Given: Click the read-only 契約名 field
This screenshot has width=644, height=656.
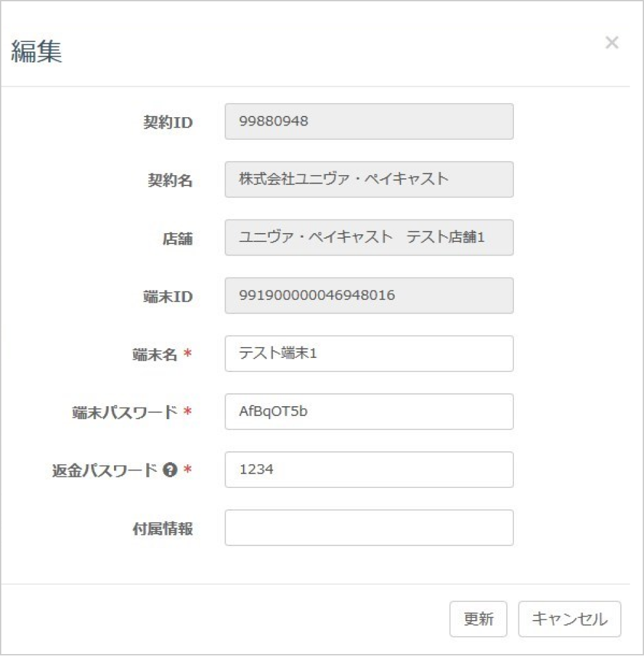Looking at the screenshot, I should (x=369, y=180).
